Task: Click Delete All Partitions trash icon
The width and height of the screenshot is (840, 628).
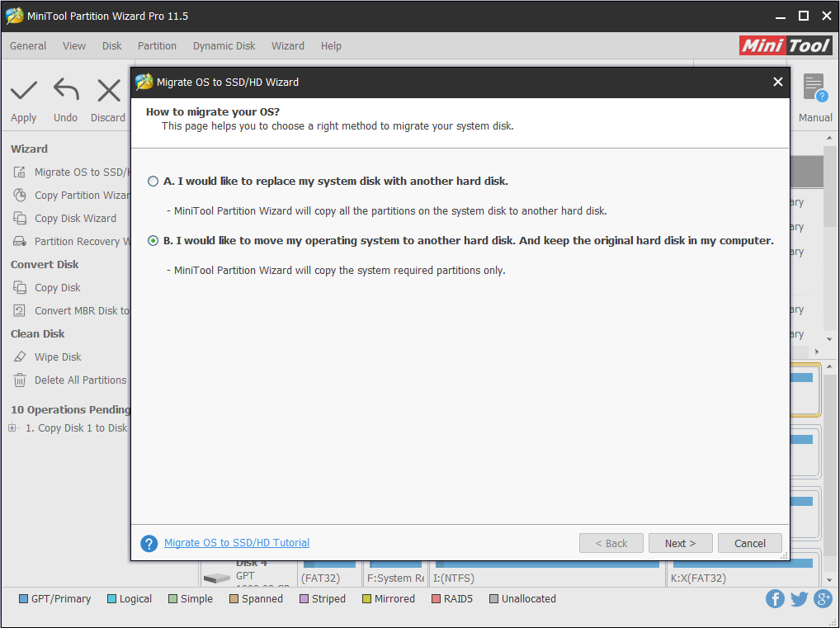Action: [20, 380]
